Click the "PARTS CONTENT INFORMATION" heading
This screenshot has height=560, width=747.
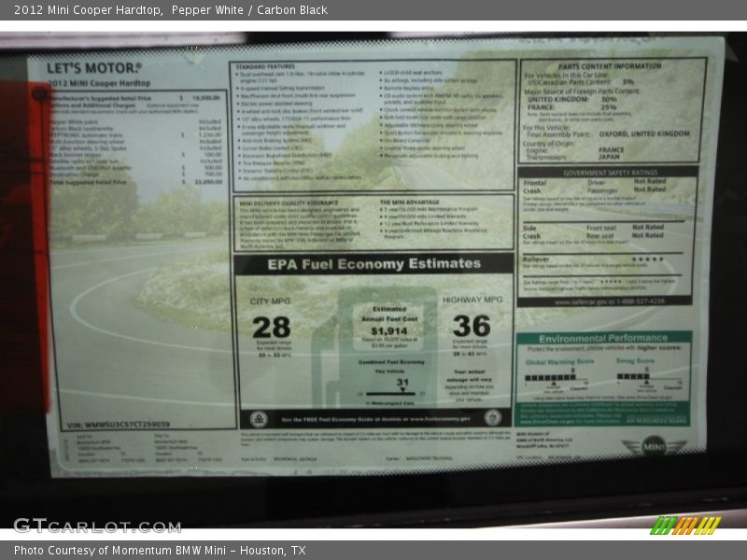[610, 66]
